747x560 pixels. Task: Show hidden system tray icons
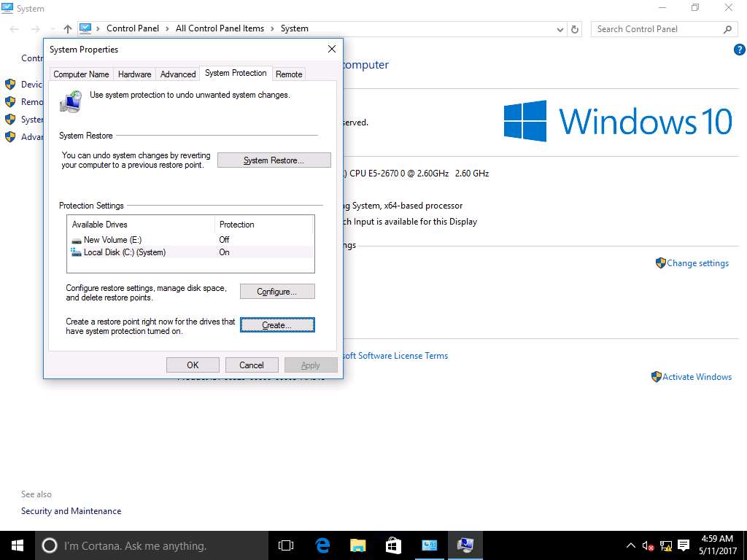click(631, 545)
